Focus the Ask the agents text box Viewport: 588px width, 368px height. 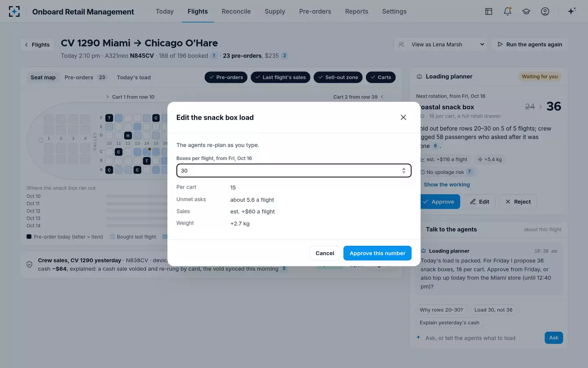pyautogui.click(x=483, y=338)
